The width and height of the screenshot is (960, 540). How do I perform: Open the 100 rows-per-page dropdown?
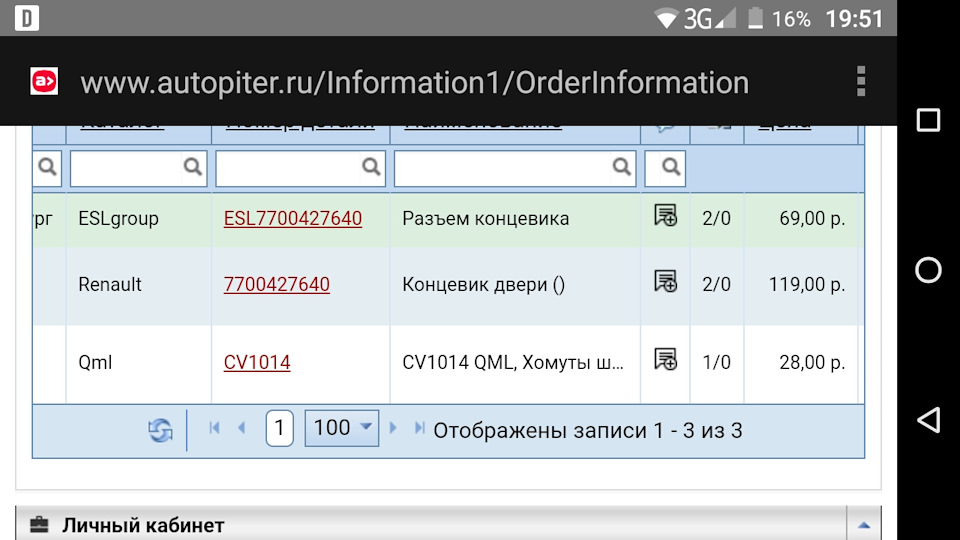342,428
